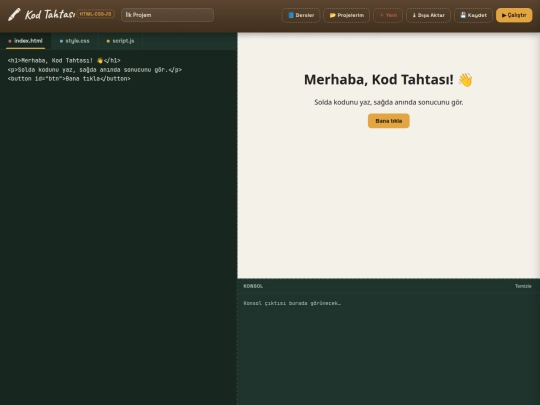Create a new project with Yeni
This screenshot has width=540, height=405.
[x=388, y=15]
